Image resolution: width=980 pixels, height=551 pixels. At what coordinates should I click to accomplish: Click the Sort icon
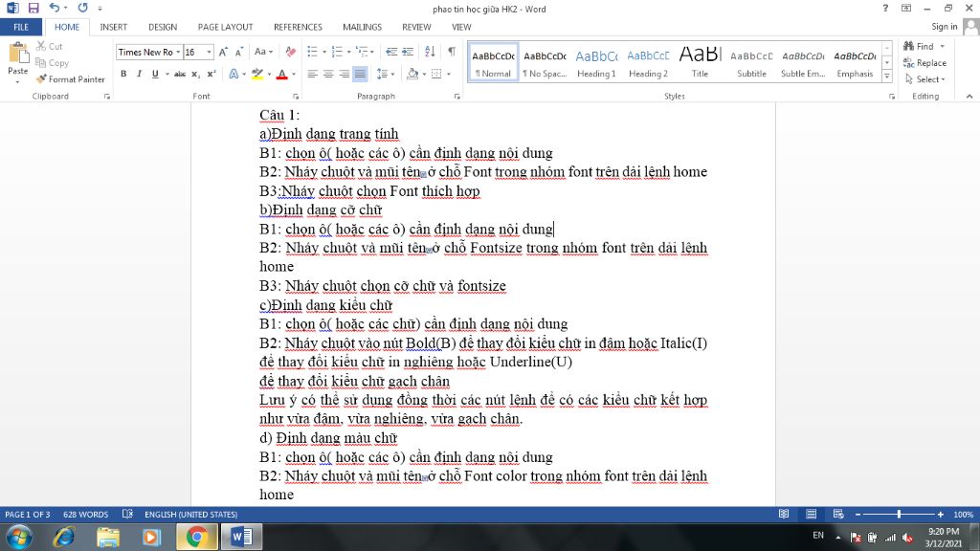tap(430, 52)
